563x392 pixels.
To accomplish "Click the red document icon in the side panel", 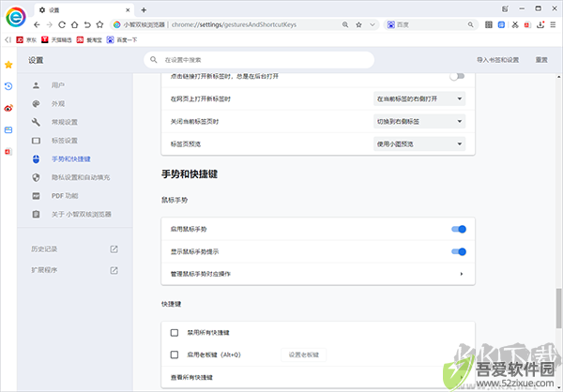I will (x=8, y=152).
